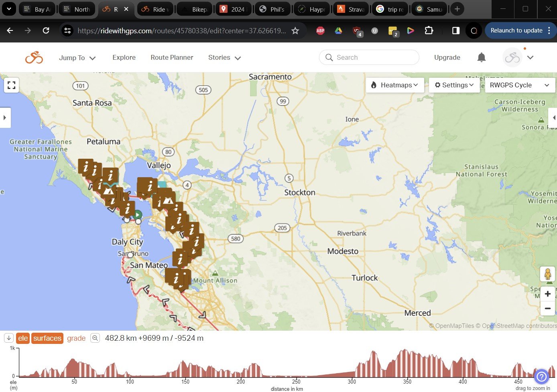Click the user profile avatar
Screen dimensions: 557x392
[x=512, y=58]
